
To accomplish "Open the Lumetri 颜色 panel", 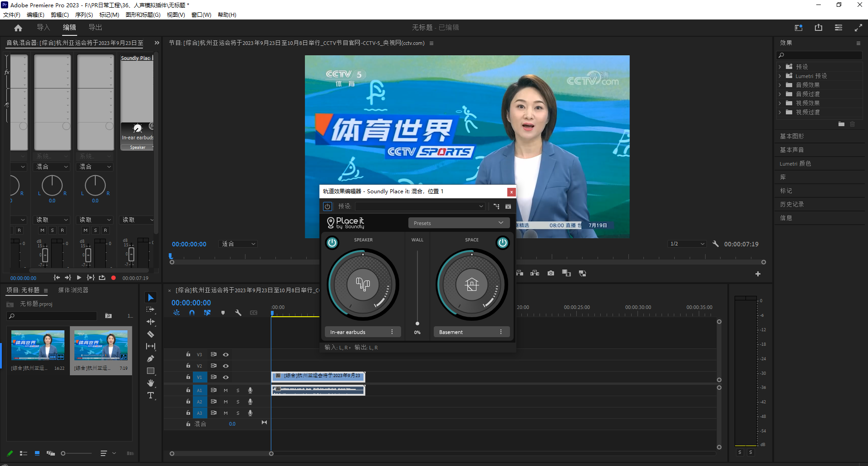I will pos(795,163).
